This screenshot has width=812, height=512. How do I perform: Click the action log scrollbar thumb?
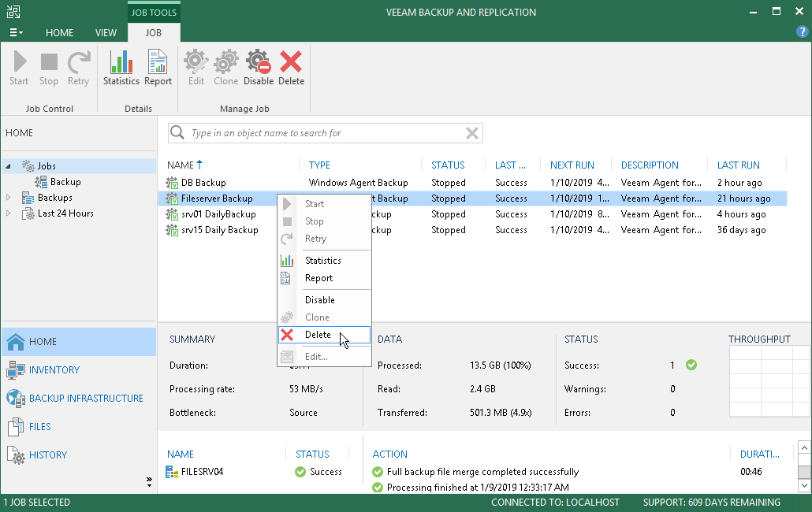coord(803,472)
